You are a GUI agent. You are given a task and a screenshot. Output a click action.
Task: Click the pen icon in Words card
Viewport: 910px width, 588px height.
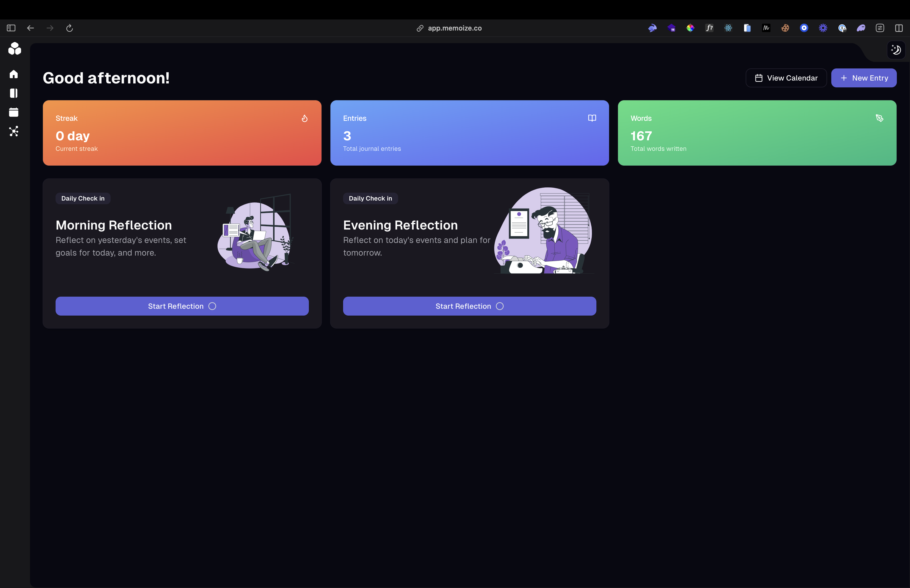[879, 118]
